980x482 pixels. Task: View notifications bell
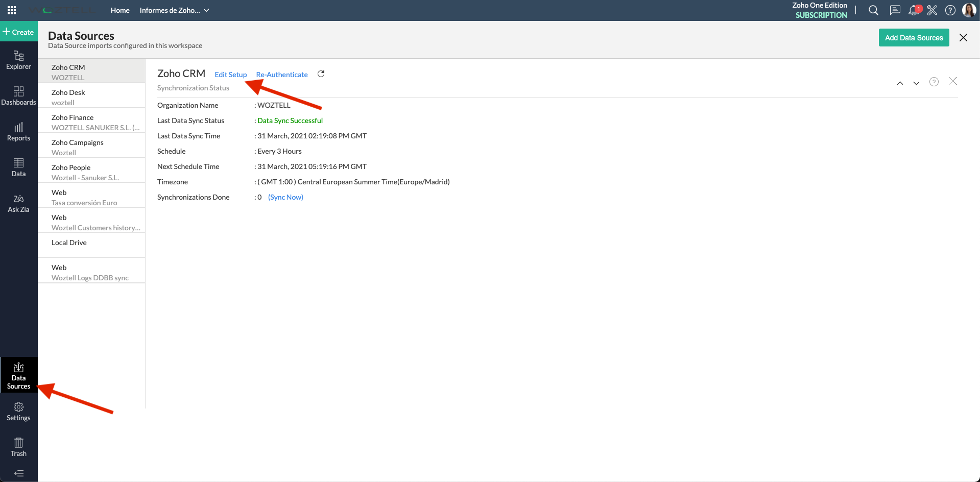click(914, 10)
